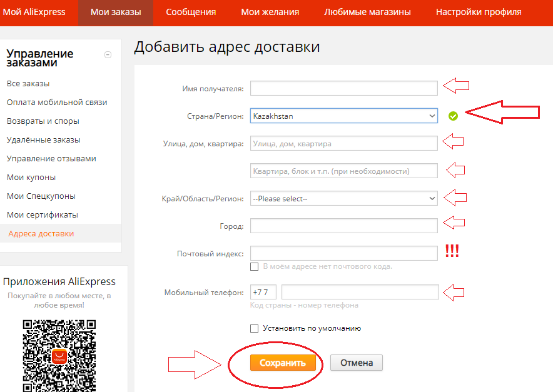Enable "Установить по умолчанию" checkbox
This screenshot has height=392, width=553.
coord(254,329)
